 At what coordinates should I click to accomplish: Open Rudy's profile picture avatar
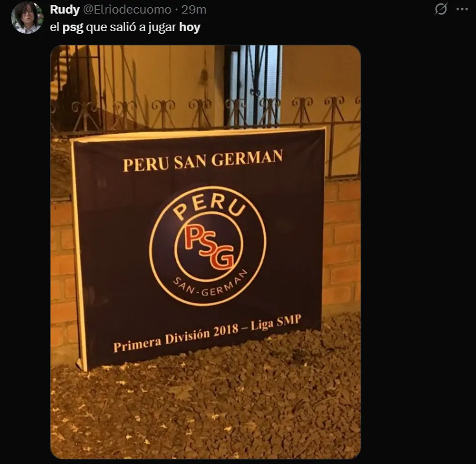click(27, 17)
